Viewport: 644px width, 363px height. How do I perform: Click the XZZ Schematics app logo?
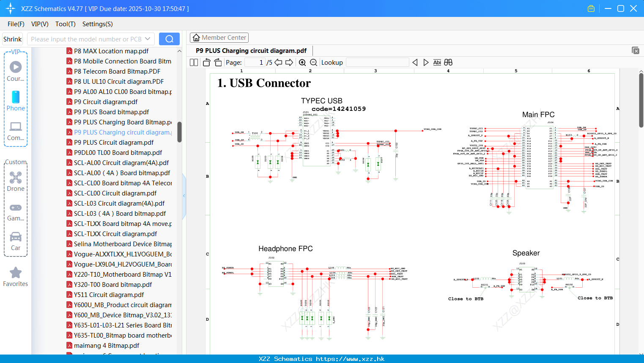[x=10, y=8]
